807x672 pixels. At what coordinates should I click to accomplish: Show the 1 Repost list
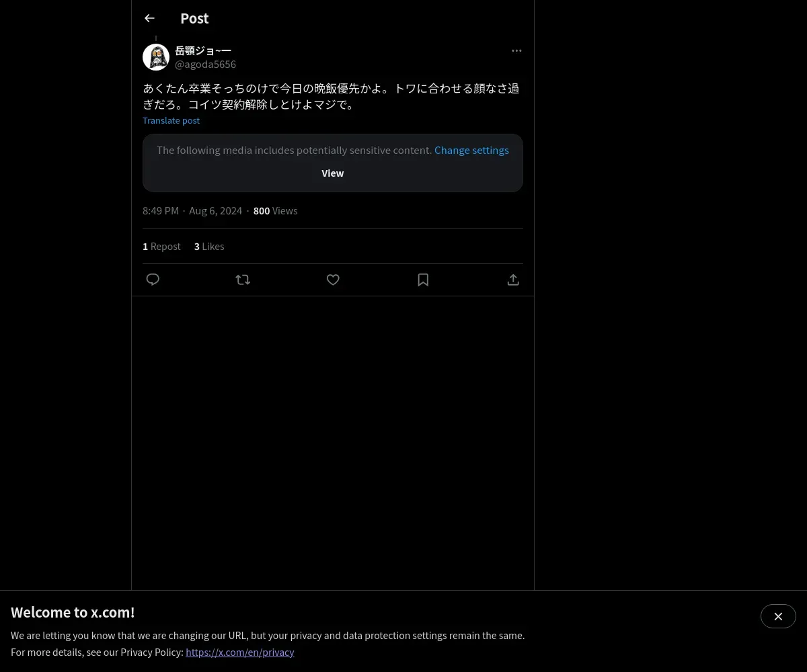coord(161,246)
